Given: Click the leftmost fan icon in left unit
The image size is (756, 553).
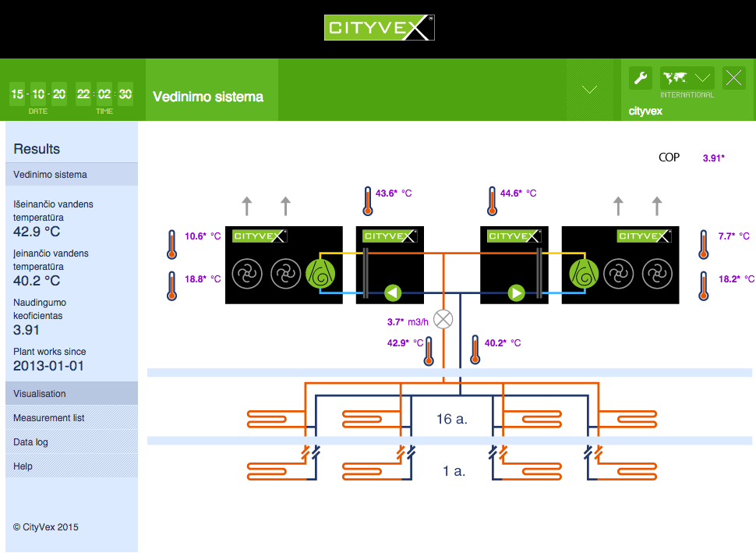Looking at the screenshot, I should (x=249, y=273).
